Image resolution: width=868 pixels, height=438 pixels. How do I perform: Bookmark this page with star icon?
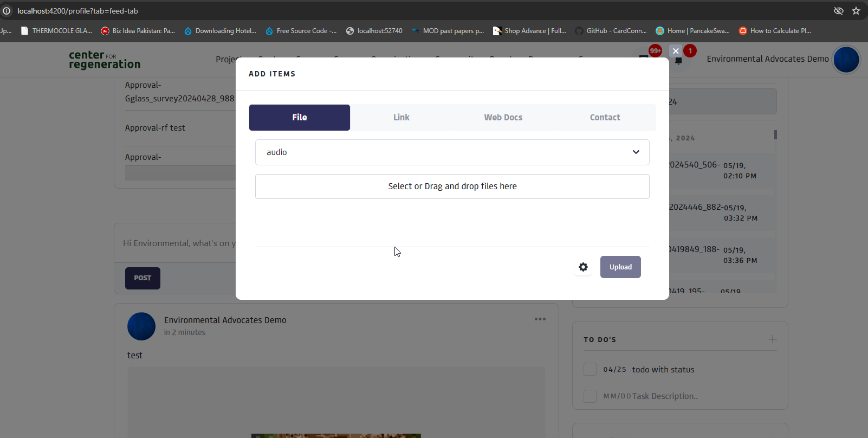pyautogui.click(x=856, y=11)
